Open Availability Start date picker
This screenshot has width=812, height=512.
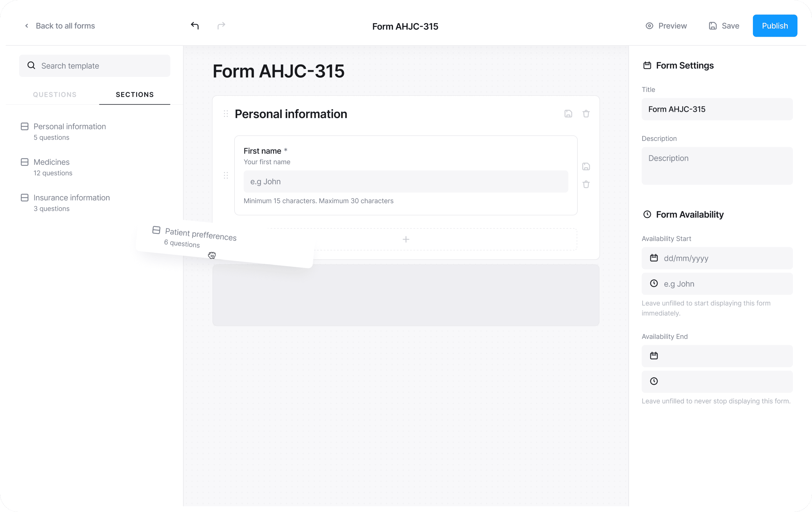pyautogui.click(x=717, y=258)
